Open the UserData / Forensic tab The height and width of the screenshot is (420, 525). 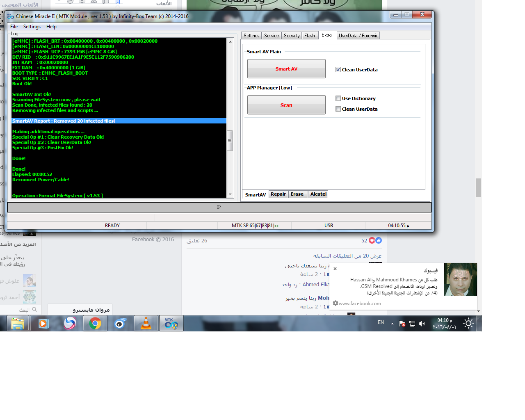pyautogui.click(x=358, y=36)
